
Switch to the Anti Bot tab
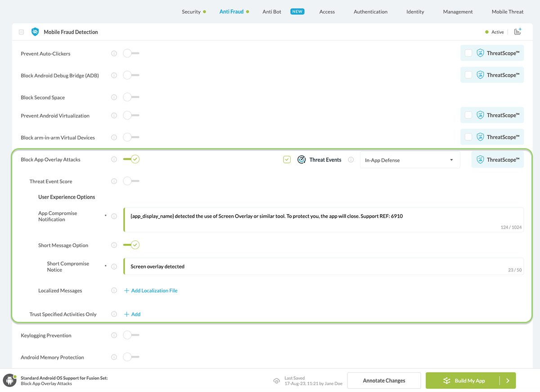click(272, 12)
